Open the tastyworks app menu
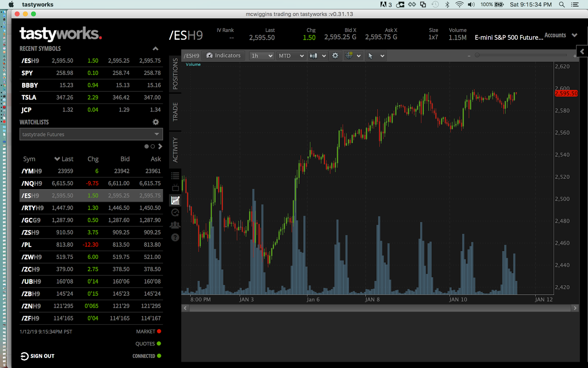Screen dimensions: 588x368 (x=37, y=4)
